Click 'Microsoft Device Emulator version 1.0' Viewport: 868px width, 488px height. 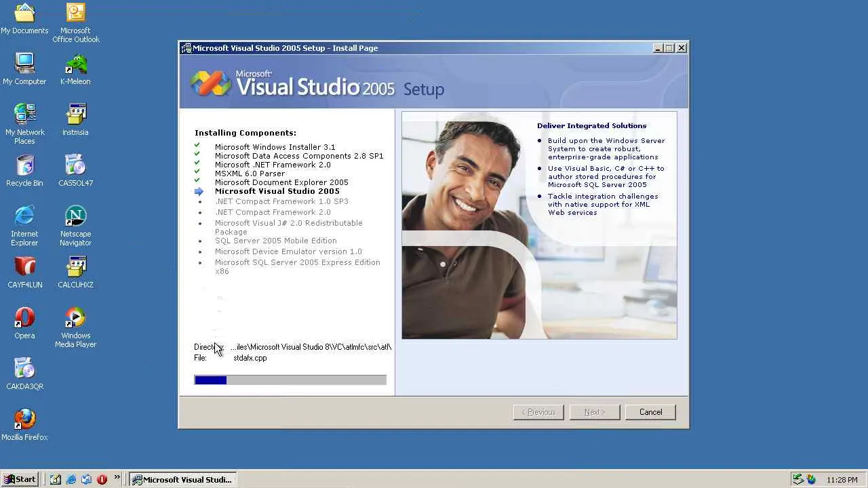point(288,251)
